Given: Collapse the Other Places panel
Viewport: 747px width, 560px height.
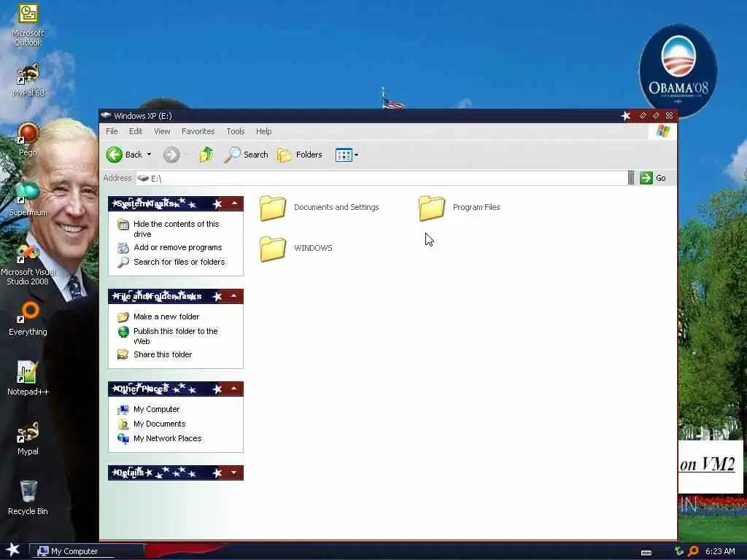Looking at the screenshot, I should (234, 389).
